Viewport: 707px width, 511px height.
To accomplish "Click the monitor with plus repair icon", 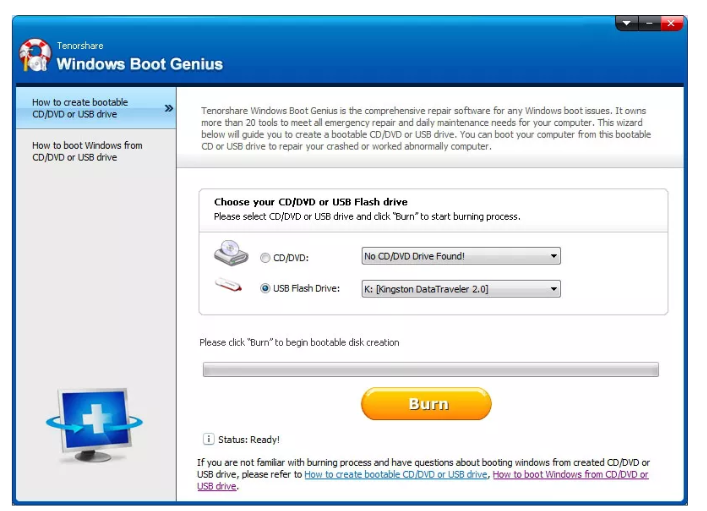I will coord(94,424).
